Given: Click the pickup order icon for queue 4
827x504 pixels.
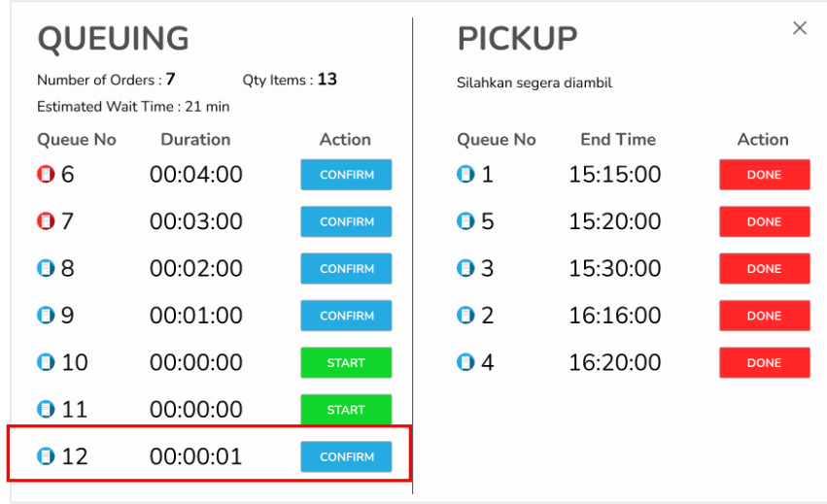Looking at the screenshot, I should point(465,362).
